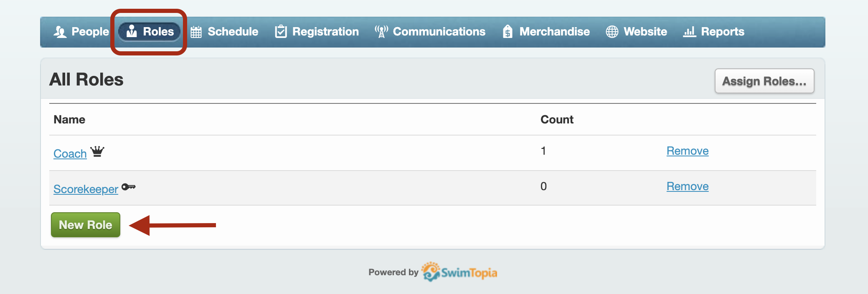Viewport: 868px width, 294px height.
Task: Open the Merchandise tab
Action: tap(546, 32)
